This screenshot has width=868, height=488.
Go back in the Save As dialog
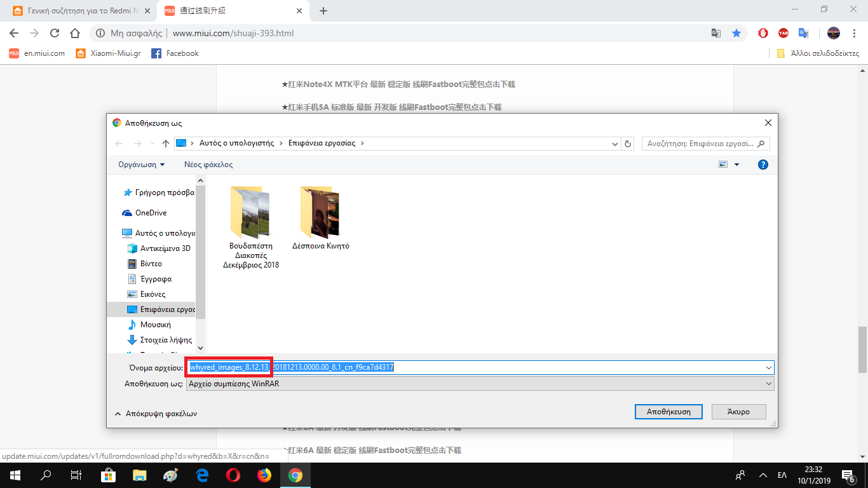click(x=119, y=144)
